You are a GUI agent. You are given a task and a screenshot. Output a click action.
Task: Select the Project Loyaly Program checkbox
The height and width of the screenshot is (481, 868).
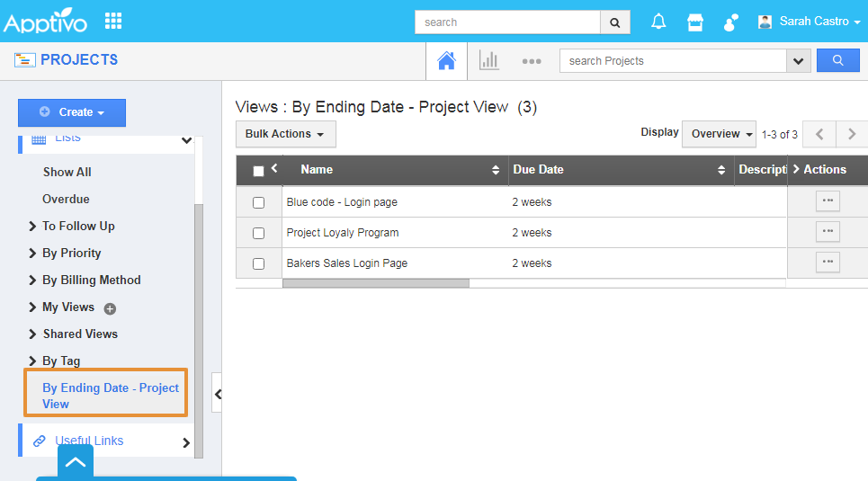(x=259, y=233)
